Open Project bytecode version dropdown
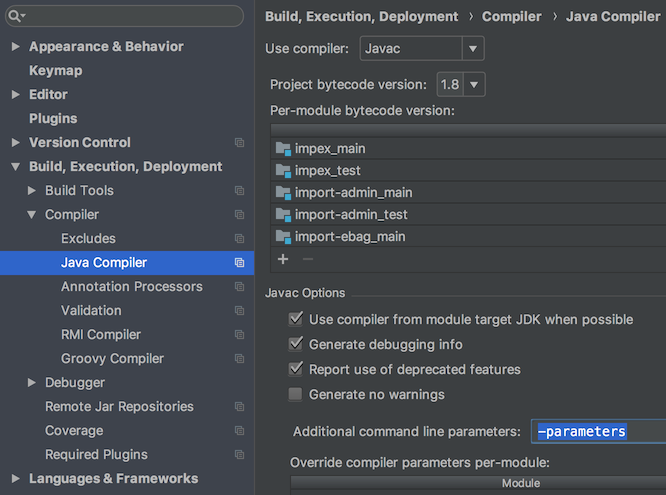666x495 pixels. point(473,85)
